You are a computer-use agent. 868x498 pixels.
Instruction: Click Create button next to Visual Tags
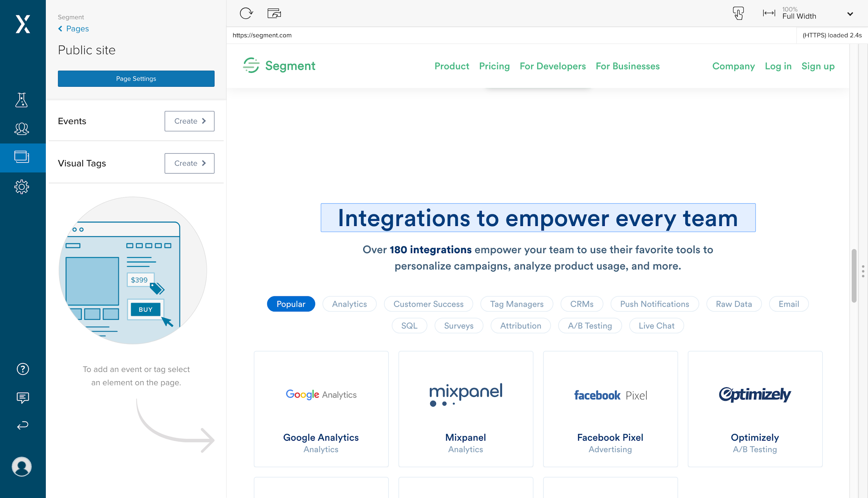tap(189, 163)
